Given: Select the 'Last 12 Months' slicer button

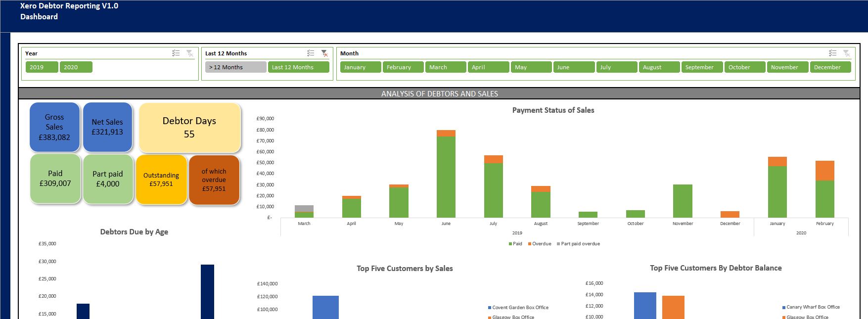Looking at the screenshot, I should 298,67.
